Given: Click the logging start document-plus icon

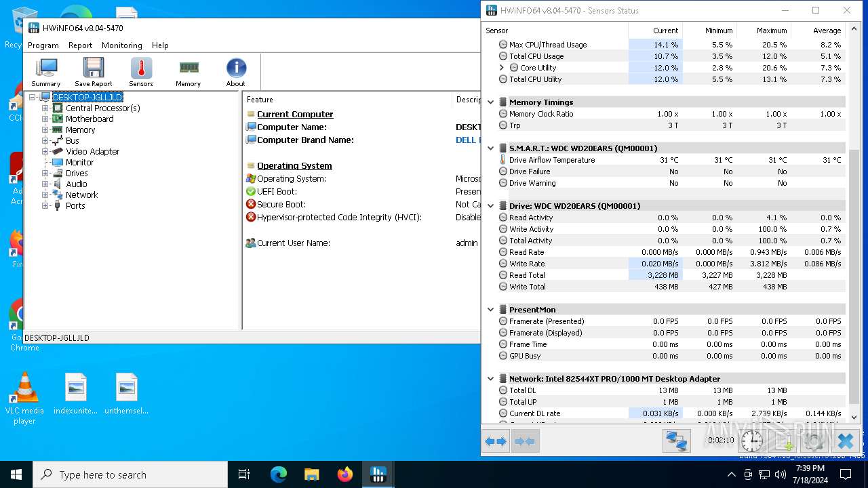Looking at the screenshot, I should (x=783, y=441).
